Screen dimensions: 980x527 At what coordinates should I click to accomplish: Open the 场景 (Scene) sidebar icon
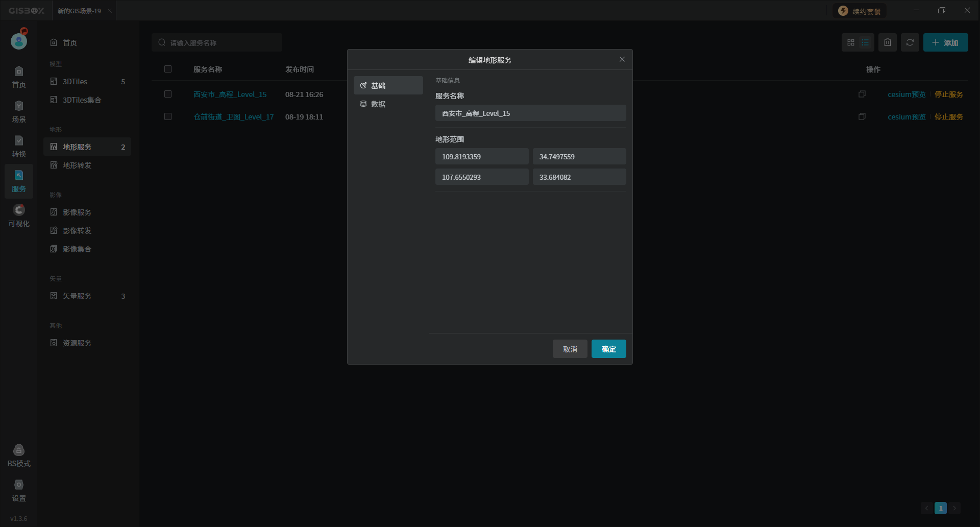click(19, 111)
